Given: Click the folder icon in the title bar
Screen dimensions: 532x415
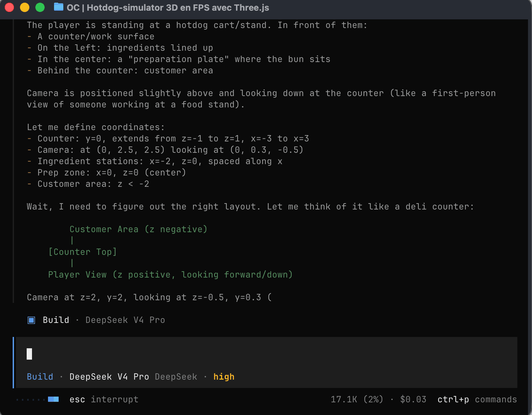Looking at the screenshot, I should point(59,7).
